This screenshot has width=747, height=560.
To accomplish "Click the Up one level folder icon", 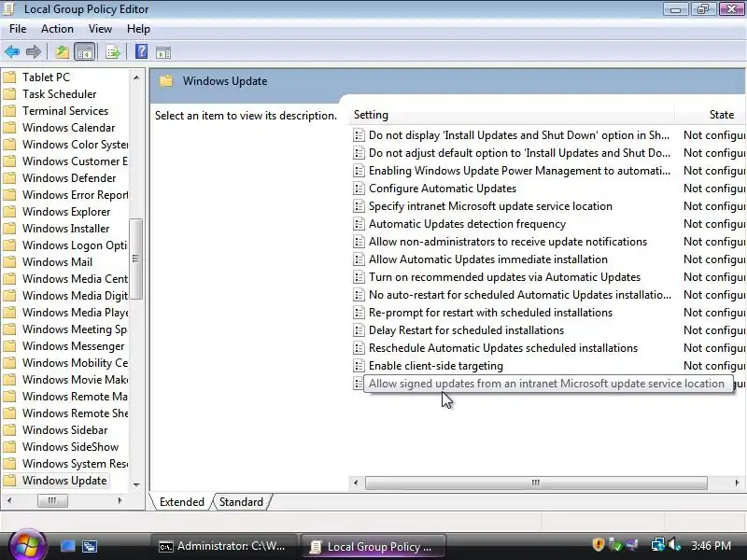I will [x=62, y=52].
